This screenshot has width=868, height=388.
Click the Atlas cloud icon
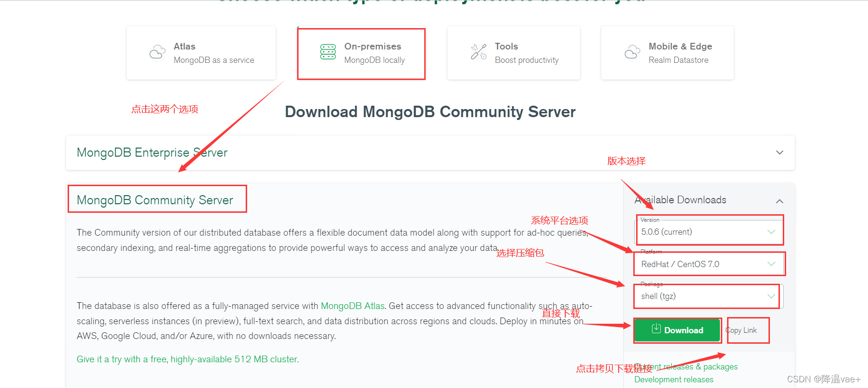(158, 52)
